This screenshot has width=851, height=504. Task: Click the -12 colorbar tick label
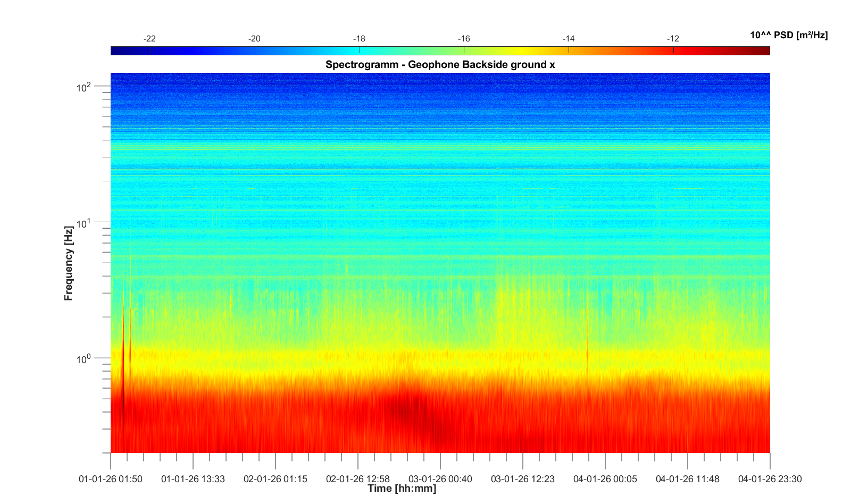coord(673,39)
